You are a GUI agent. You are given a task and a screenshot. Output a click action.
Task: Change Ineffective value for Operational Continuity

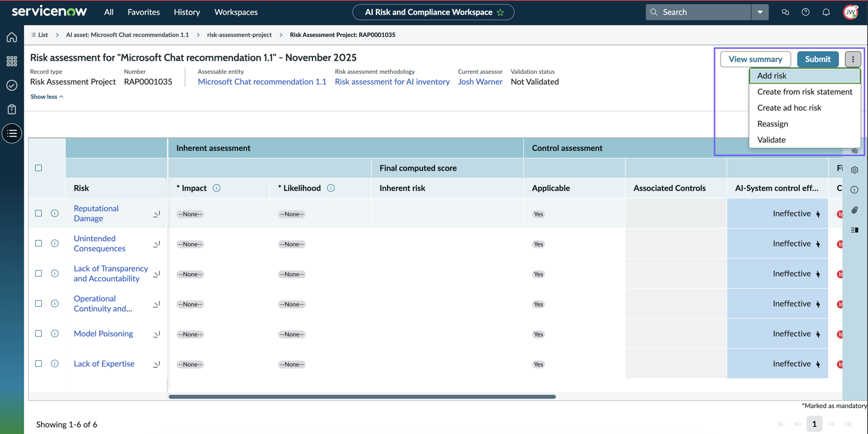click(x=777, y=304)
